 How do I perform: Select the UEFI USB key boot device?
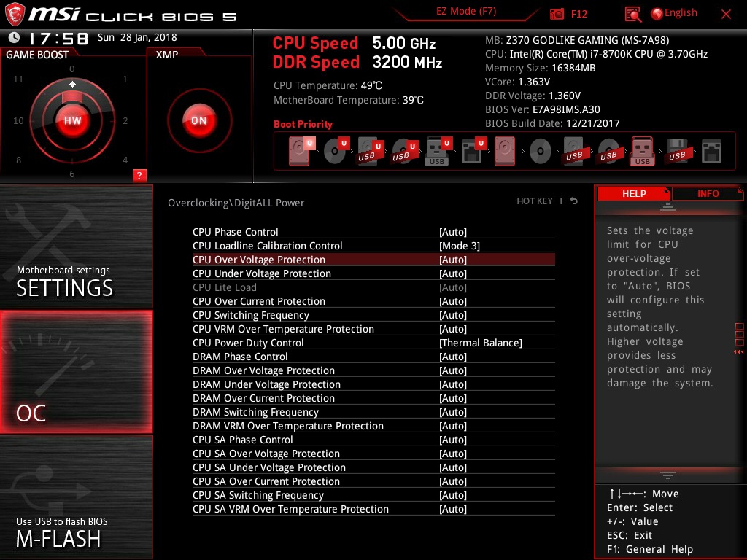click(x=438, y=152)
